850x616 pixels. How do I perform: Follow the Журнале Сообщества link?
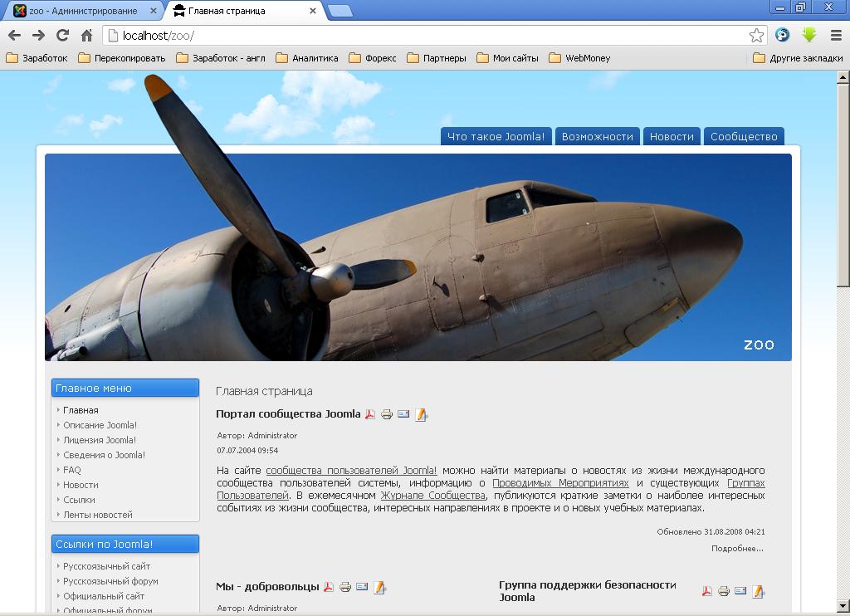point(433,496)
